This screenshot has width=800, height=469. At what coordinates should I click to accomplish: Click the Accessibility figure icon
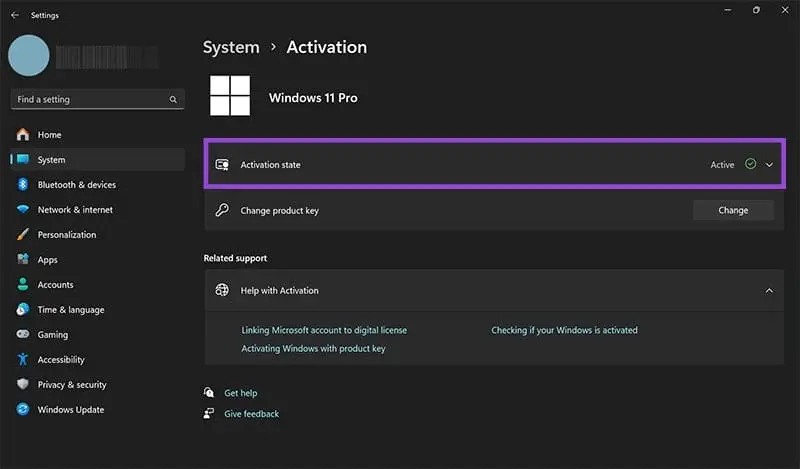pyautogui.click(x=23, y=359)
